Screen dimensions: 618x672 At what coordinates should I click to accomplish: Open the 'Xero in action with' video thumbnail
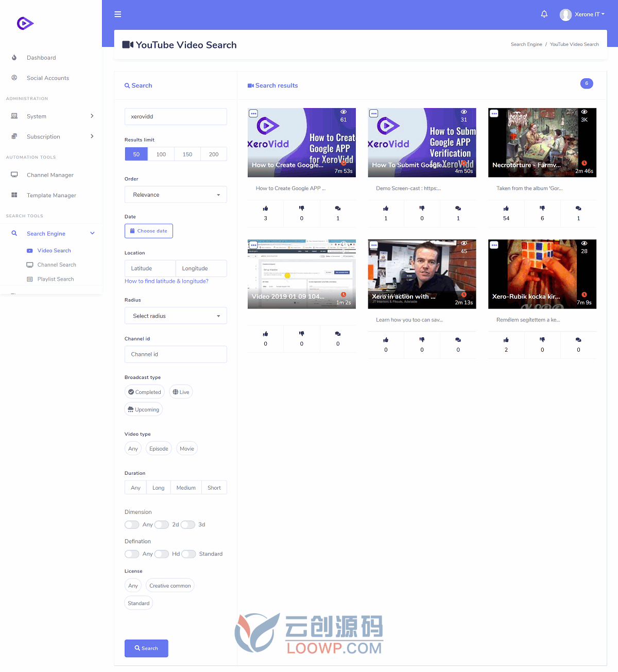(x=422, y=274)
